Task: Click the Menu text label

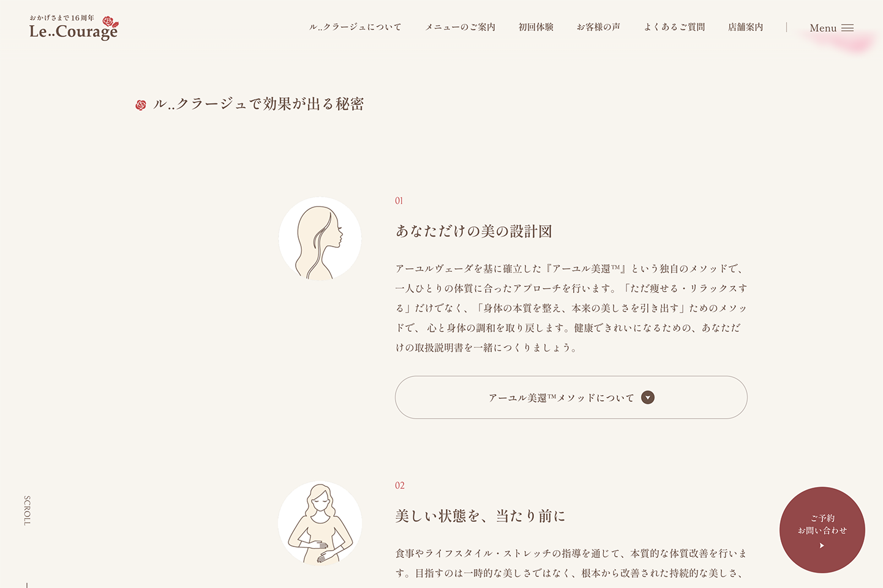Action: [823, 28]
